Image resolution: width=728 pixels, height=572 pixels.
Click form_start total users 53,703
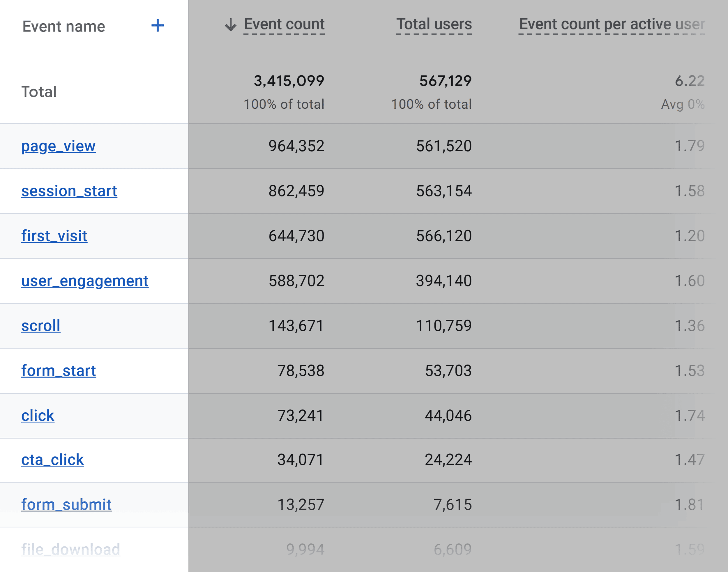pos(448,370)
